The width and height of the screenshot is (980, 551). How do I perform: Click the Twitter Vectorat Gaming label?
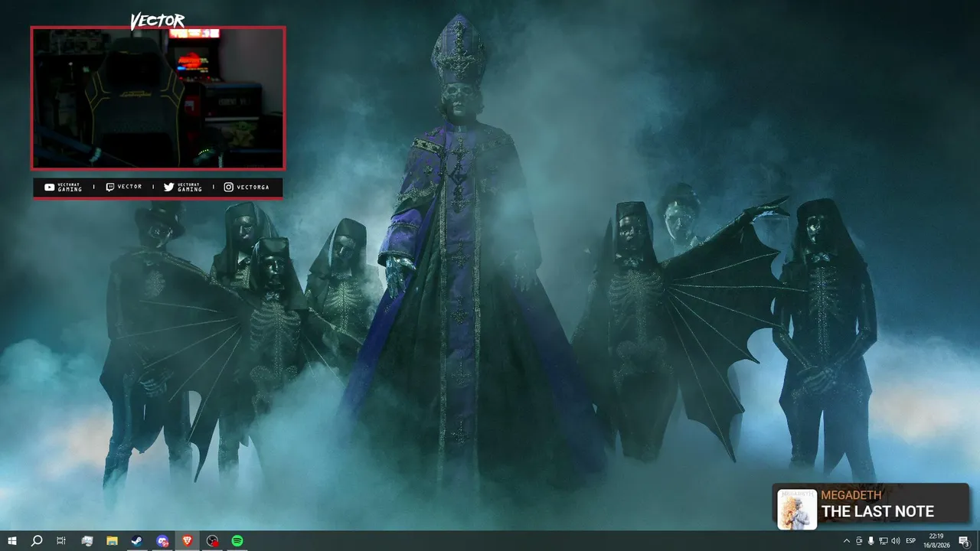coord(183,187)
